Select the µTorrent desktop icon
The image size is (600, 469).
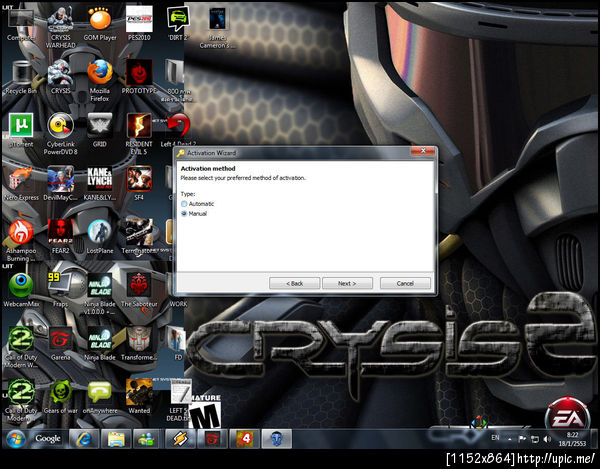(21, 130)
